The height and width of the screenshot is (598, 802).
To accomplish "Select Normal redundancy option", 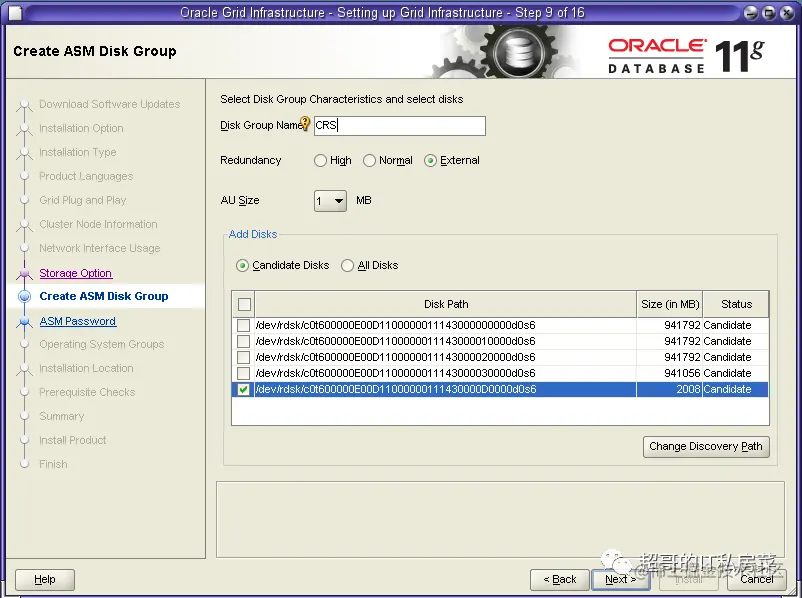I will click(369, 161).
